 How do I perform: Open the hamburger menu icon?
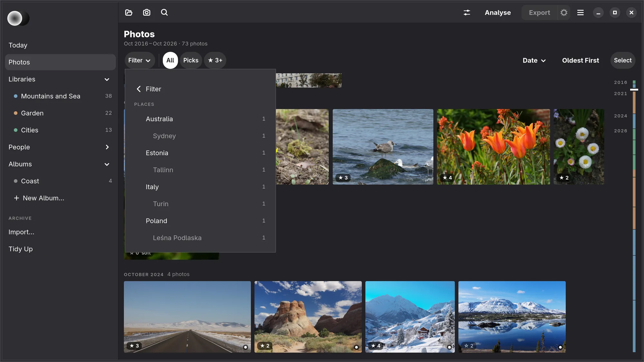580,13
